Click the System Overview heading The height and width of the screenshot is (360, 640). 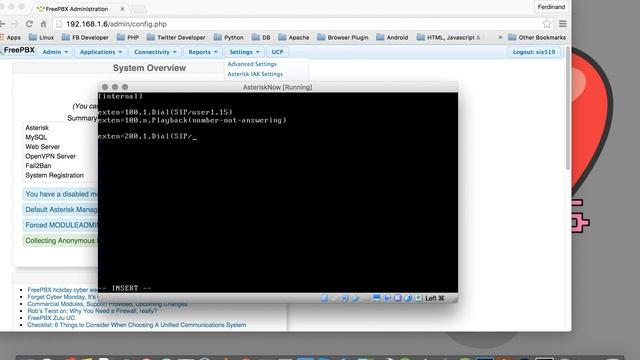[x=149, y=68]
